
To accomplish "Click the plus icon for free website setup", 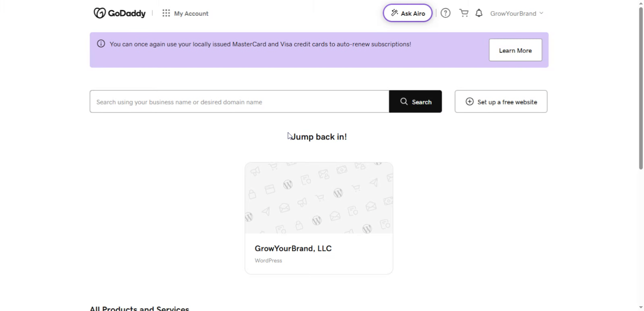I will [x=470, y=101].
